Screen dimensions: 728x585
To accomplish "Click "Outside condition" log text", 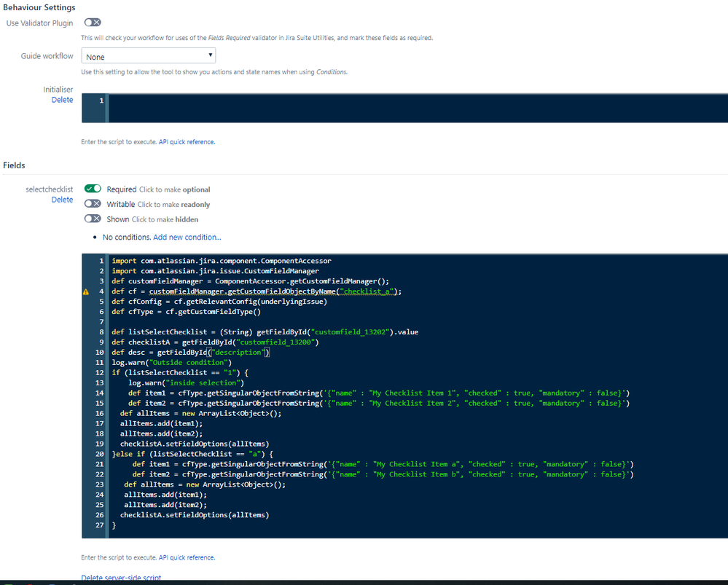I will pyautogui.click(x=188, y=362).
